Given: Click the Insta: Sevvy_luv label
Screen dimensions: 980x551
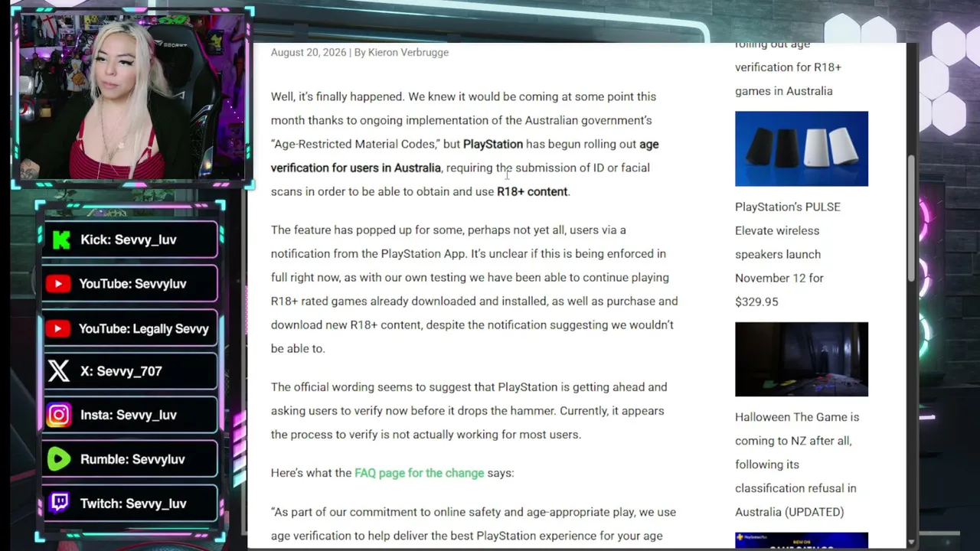Looking at the screenshot, I should [x=129, y=415].
